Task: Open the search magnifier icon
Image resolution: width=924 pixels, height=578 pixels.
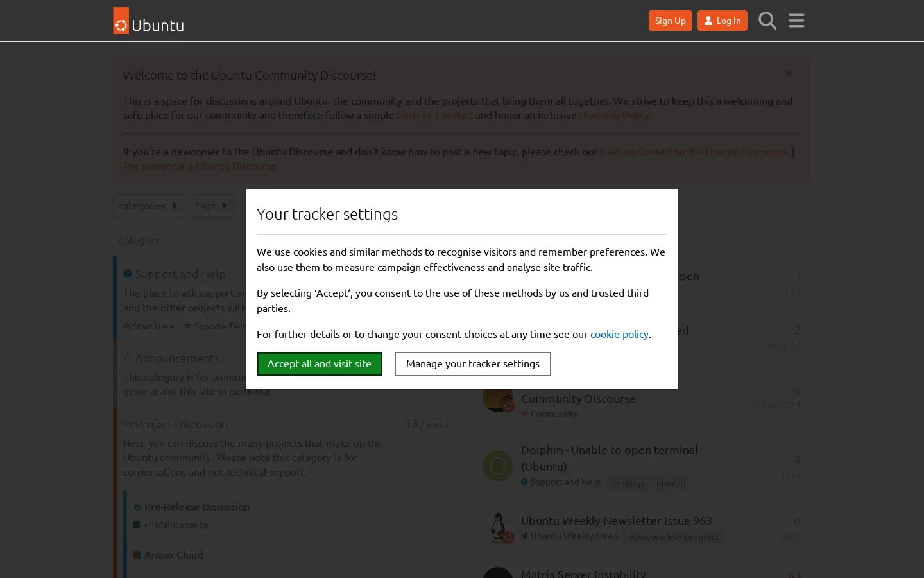Action: pos(767,21)
